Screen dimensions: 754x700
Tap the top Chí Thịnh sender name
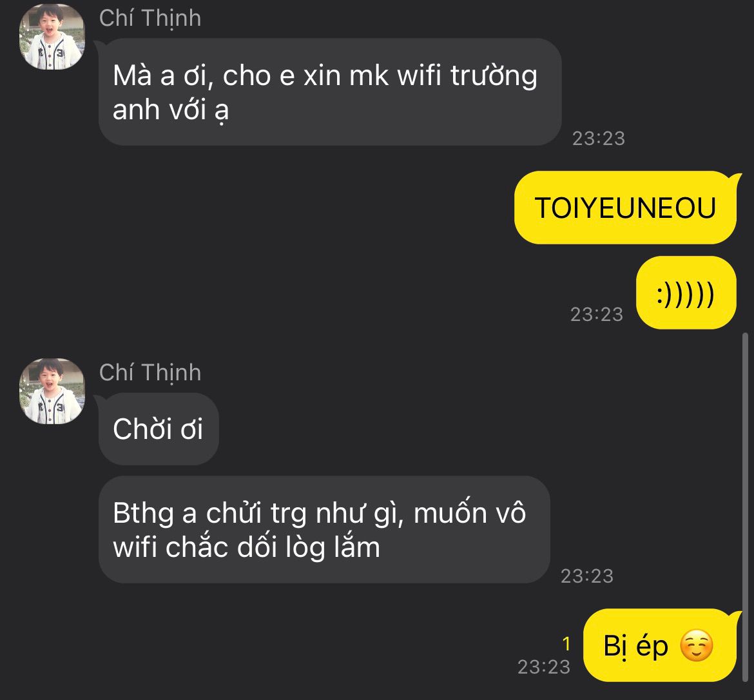[150, 19]
